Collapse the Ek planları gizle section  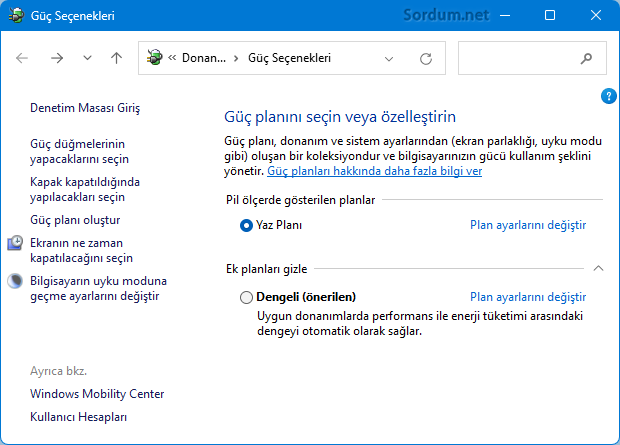599,269
